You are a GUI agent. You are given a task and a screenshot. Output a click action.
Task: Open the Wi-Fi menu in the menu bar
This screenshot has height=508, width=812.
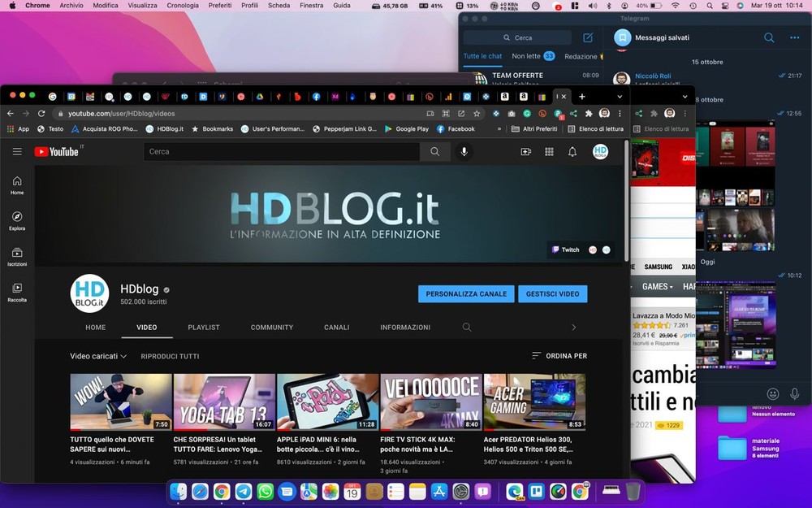(x=675, y=5)
